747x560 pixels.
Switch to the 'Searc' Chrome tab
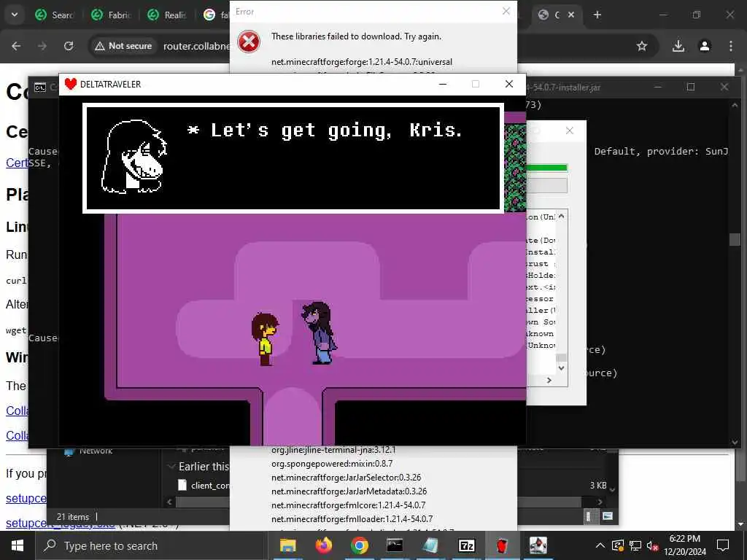(55, 15)
